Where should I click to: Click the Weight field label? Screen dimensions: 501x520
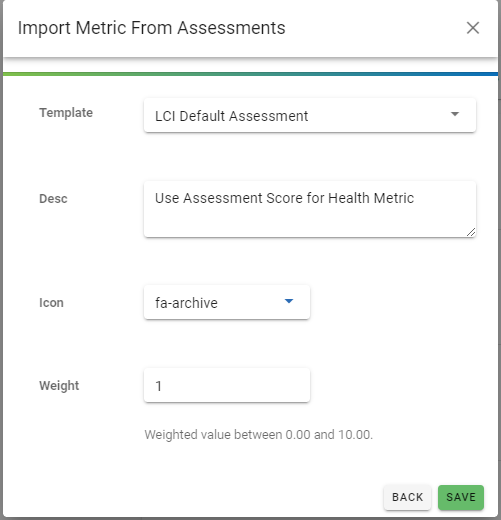coord(59,386)
